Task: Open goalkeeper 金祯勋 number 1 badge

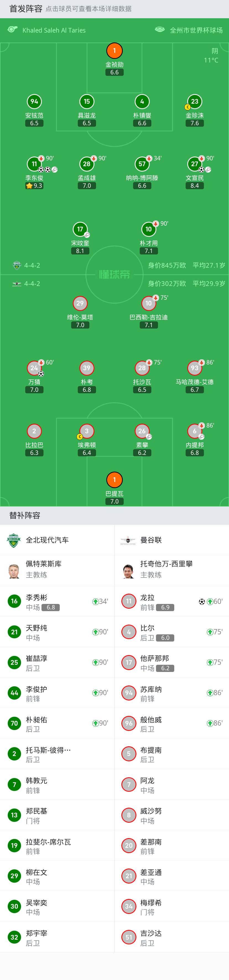Action: [114, 51]
